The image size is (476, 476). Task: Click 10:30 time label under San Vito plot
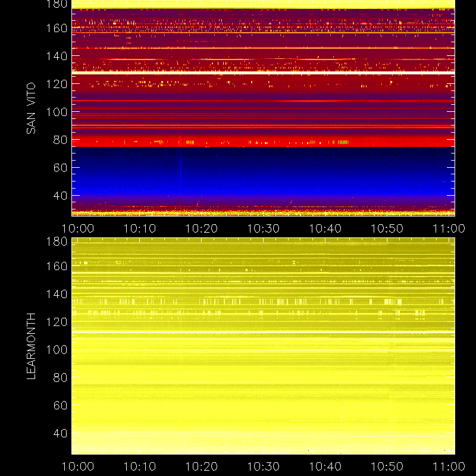tap(263, 228)
